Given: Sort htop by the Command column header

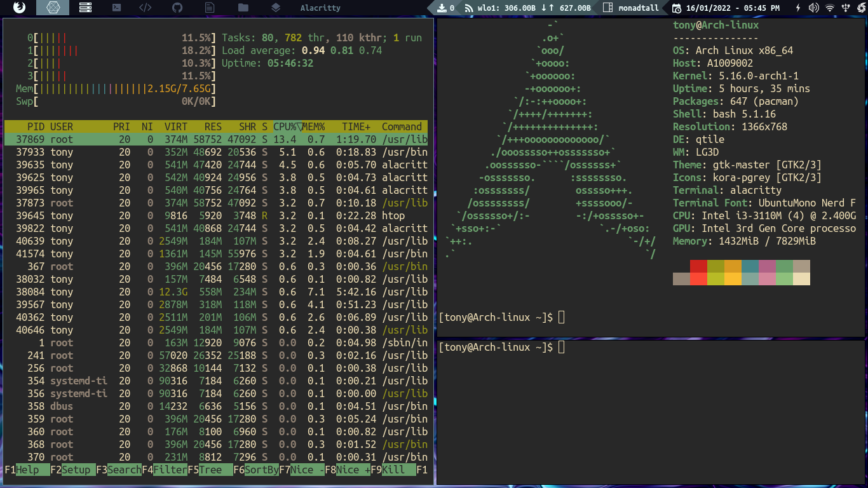Looking at the screenshot, I should (x=402, y=126).
